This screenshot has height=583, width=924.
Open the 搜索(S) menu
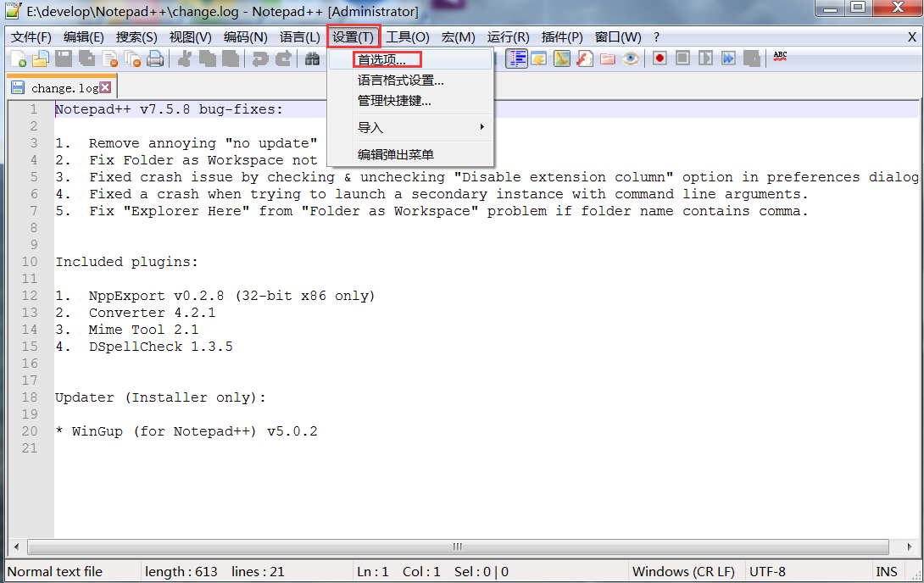click(136, 37)
